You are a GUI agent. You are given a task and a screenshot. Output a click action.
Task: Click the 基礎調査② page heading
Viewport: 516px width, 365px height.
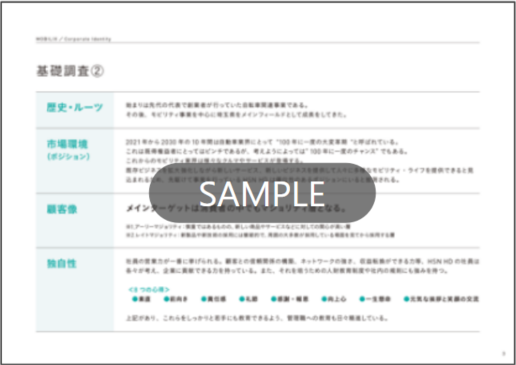[x=70, y=71]
